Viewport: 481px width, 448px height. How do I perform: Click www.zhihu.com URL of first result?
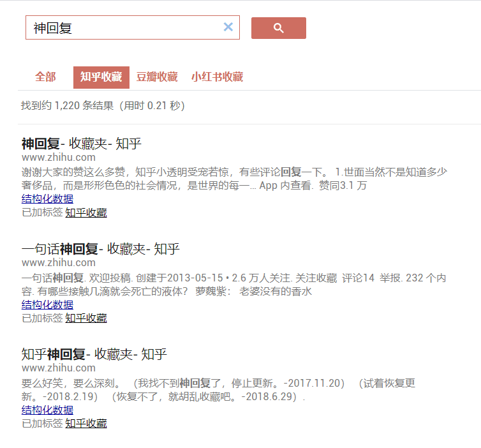coord(59,158)
